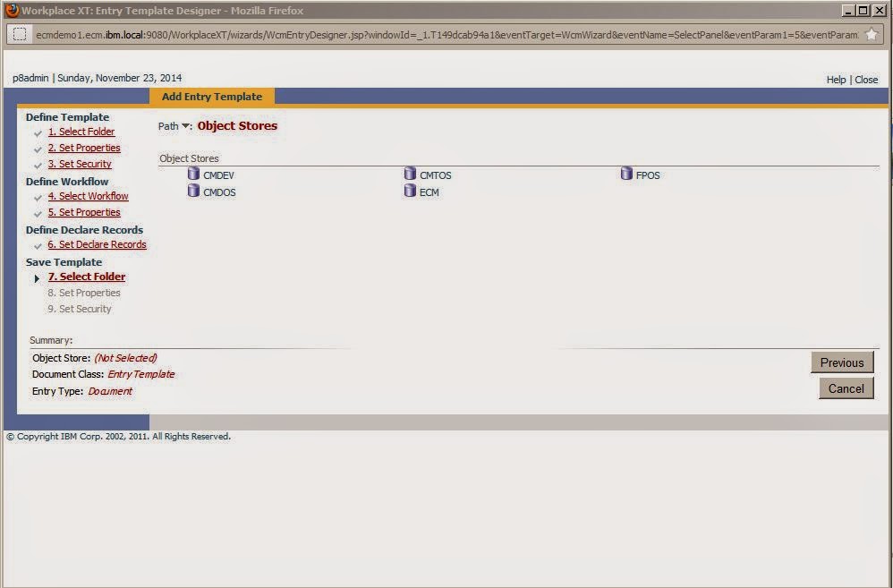This screenshot has width=893, height=588.
Task: Expand the Path dropdown arrow
Action: click(x=185, y=126)
